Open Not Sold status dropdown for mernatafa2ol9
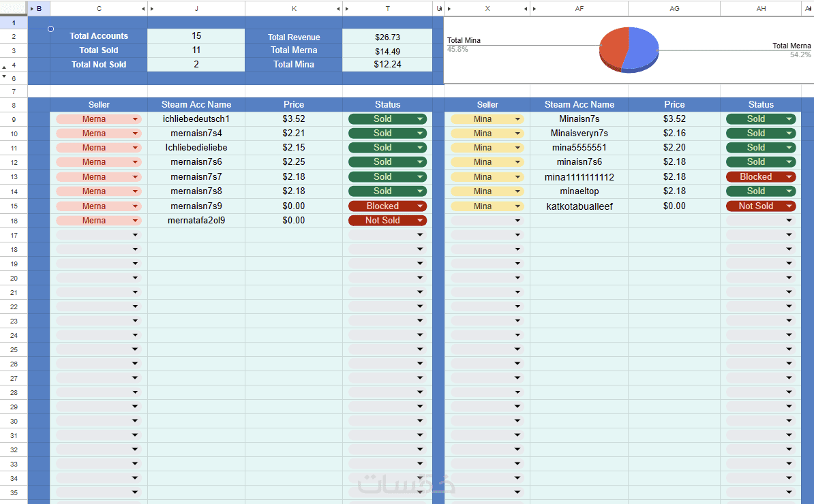This screenshot has width=814, height=504. tap(420, 221)
